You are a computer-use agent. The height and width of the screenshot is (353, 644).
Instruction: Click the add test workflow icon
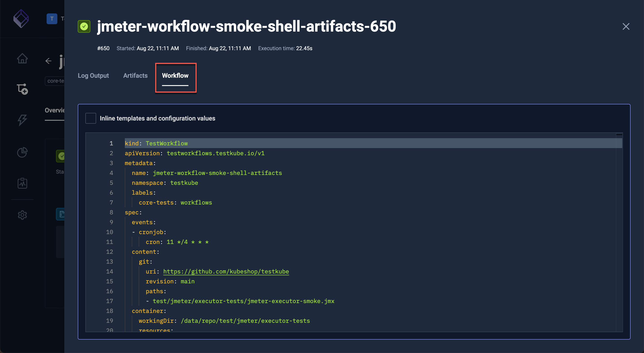22,89
